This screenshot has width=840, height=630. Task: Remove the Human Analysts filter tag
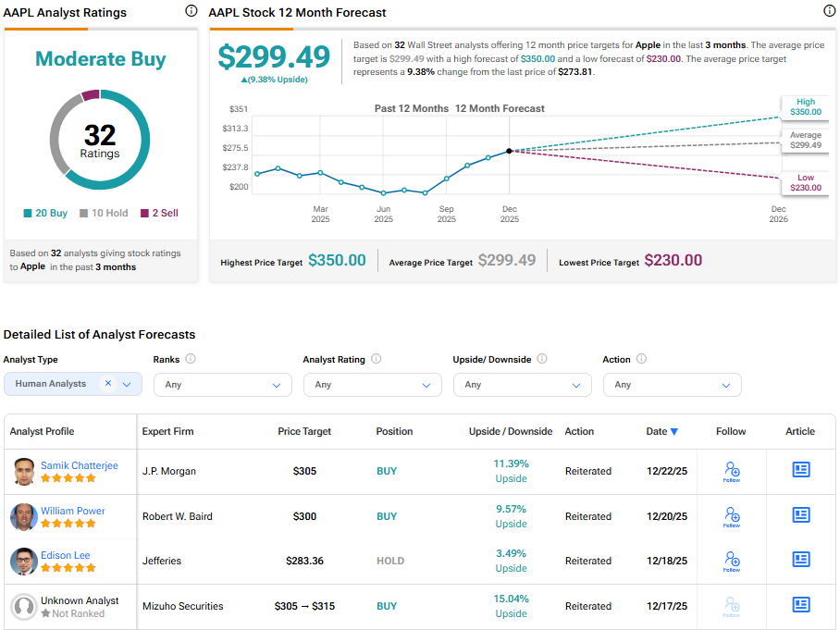coord(107,384)
